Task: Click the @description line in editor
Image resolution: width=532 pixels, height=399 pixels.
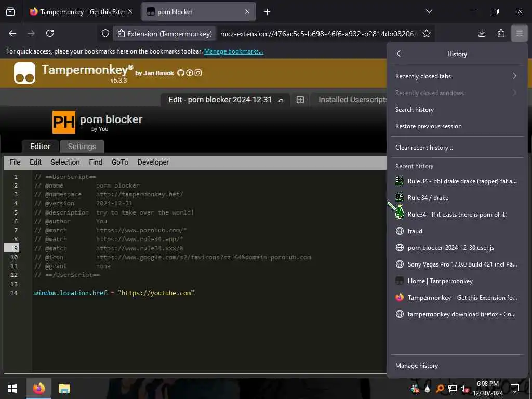Action: click(114, 212)
